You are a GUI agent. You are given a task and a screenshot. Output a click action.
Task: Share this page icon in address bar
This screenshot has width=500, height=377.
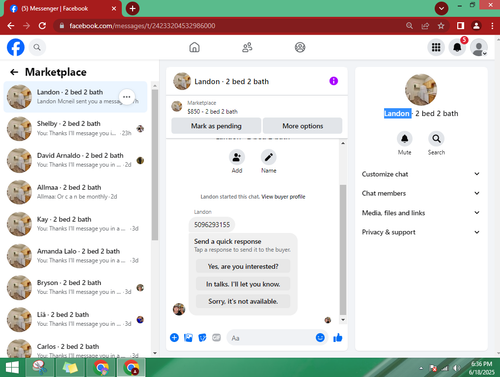coord(425,26)
